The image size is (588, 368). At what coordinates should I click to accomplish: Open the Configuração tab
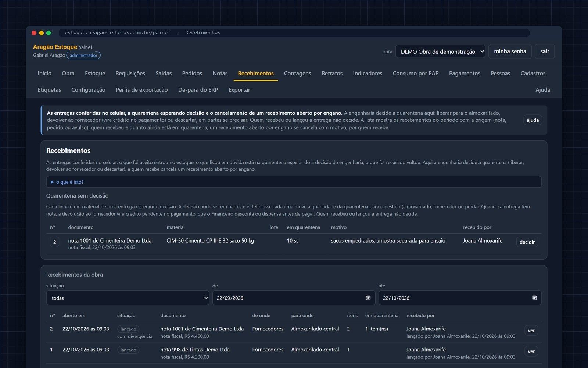(88, 89)
